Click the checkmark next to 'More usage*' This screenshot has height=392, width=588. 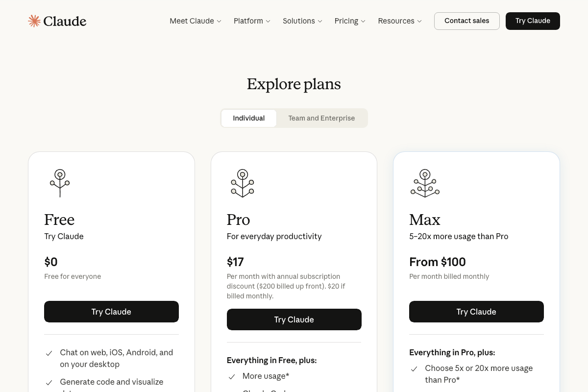pos(231,376)
